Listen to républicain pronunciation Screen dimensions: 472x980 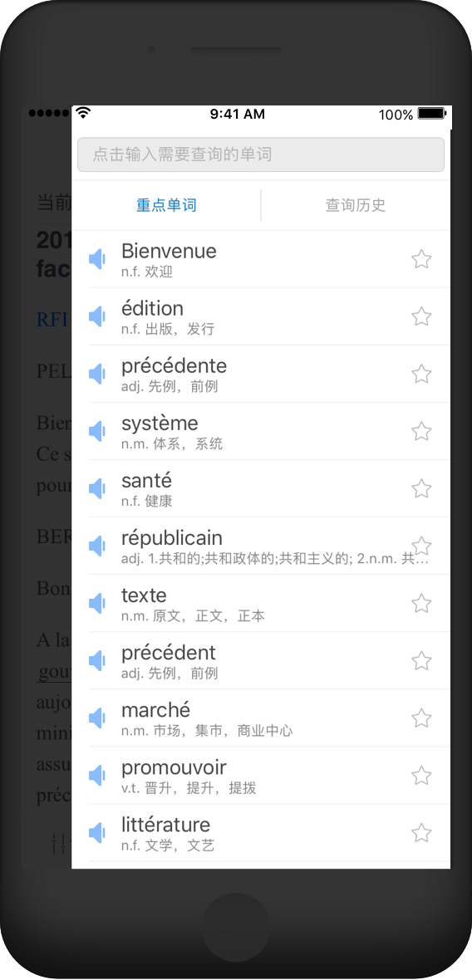point(97,546)
